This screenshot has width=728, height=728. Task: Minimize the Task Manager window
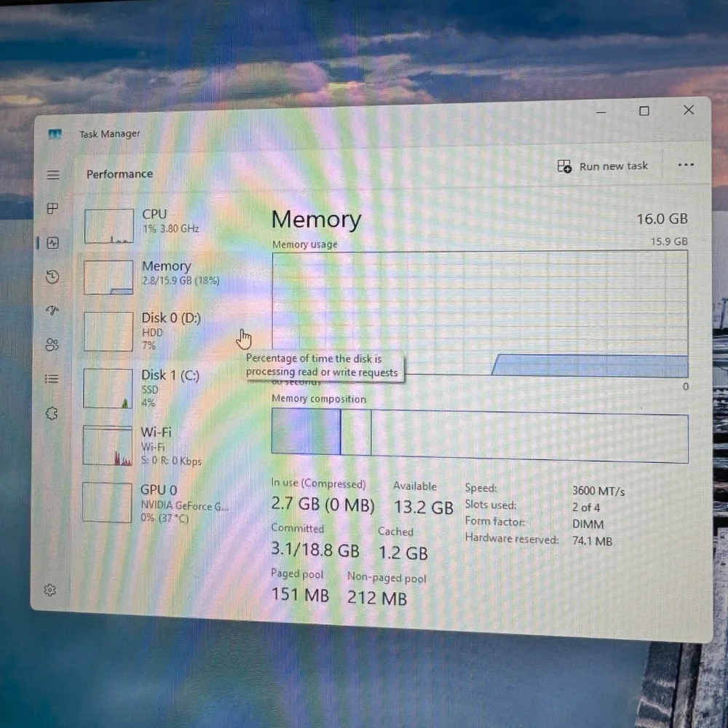click(x=601, y=112)
